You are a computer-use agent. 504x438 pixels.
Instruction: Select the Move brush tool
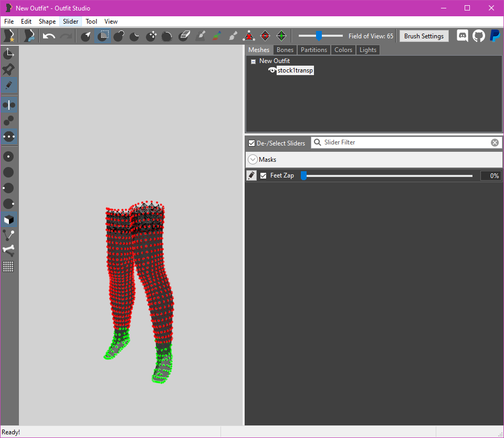151,36
